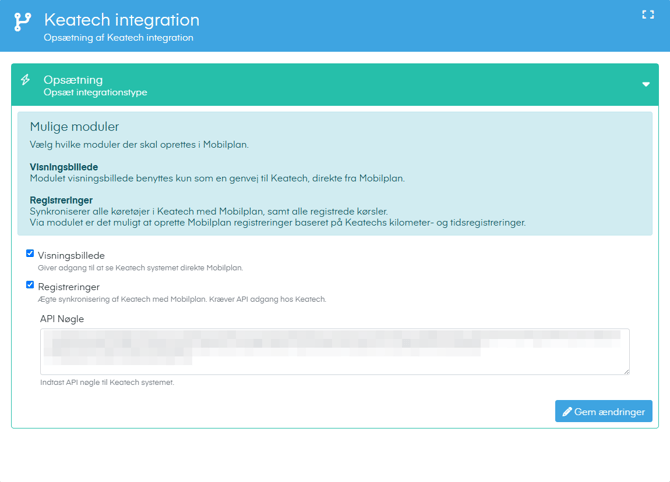Click the 'Opsæt integrationstype' subtitle

(x=95, y=92)
